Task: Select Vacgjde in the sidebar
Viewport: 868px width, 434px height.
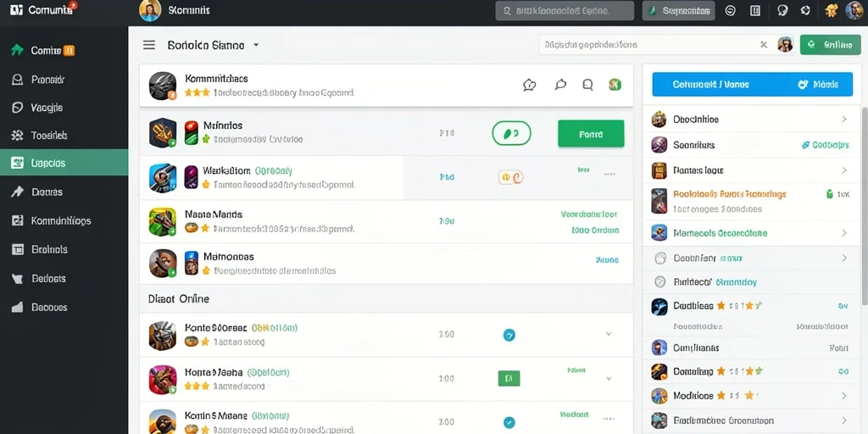Action: [x=64, y=108]
